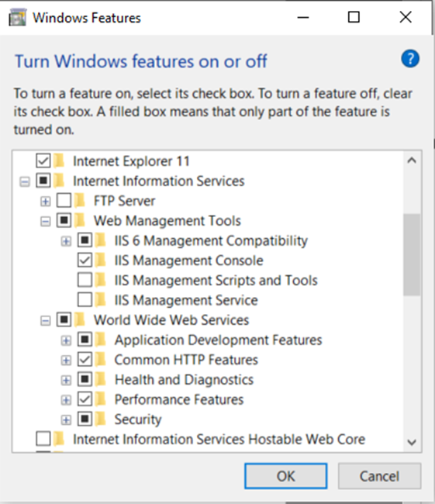
Task: Click the folder icon next to Security
Action: (100, 419)
